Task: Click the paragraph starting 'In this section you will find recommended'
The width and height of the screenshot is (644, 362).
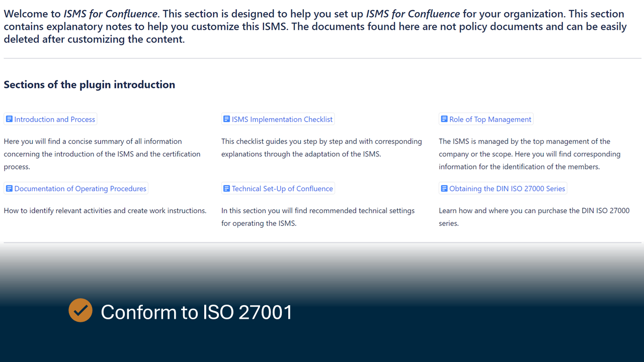Action: [318, 217]
